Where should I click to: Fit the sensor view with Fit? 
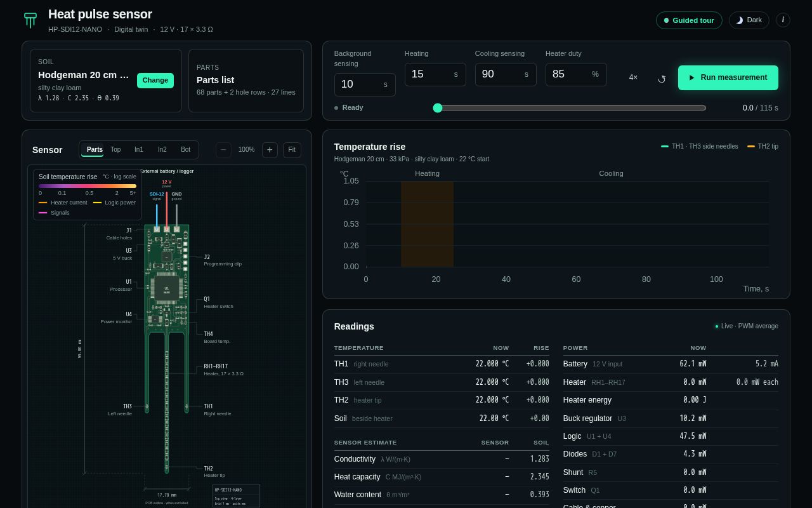point(292,150)
